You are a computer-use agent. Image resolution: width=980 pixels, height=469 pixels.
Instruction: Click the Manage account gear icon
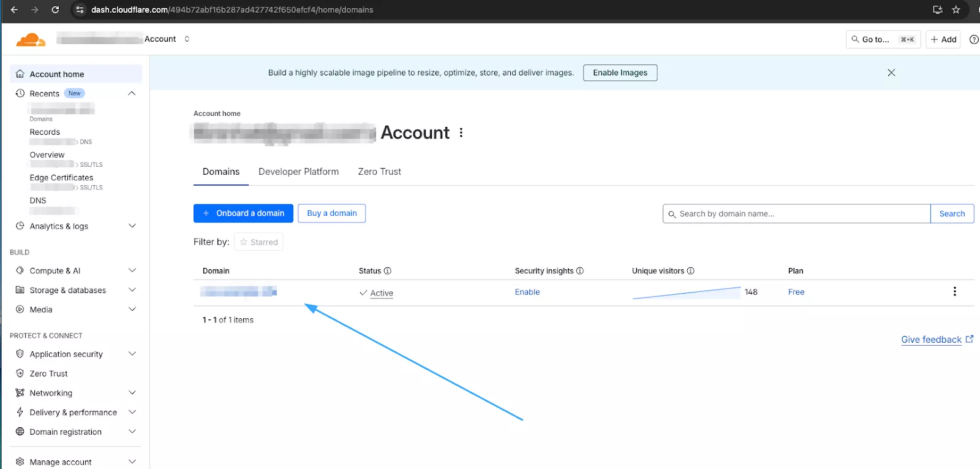(x=20, y=462)
